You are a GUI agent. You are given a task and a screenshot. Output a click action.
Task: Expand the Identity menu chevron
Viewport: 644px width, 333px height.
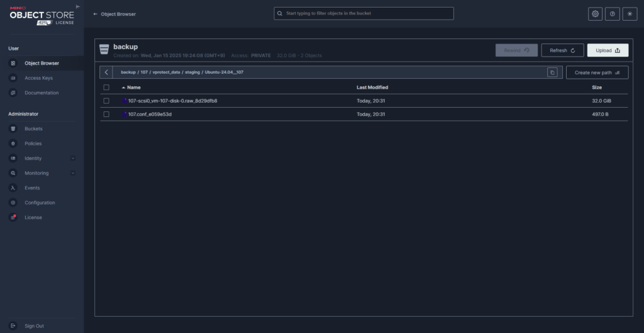tap(73, 159)
